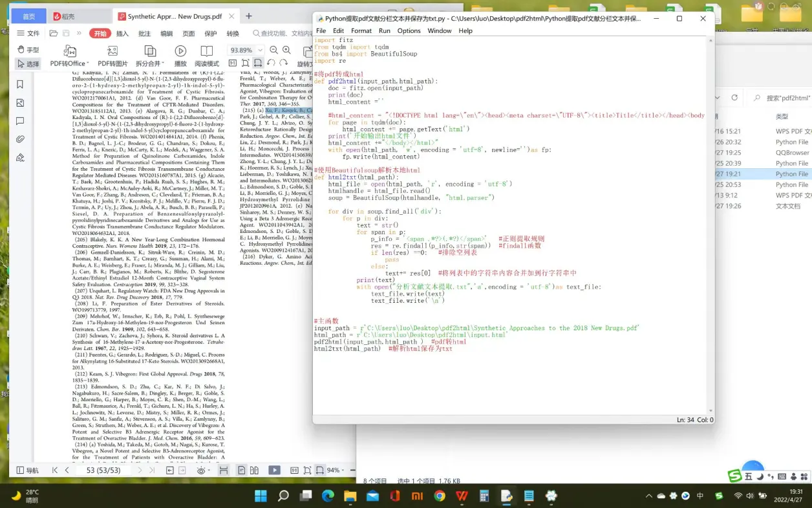
Task: Open the split and merge tool
Action: click(x=149, y=56)
